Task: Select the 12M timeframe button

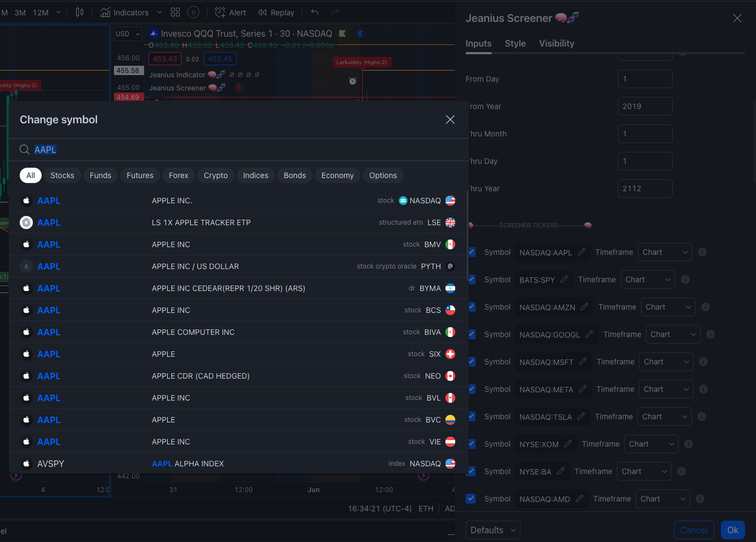Action: point(41,12)
